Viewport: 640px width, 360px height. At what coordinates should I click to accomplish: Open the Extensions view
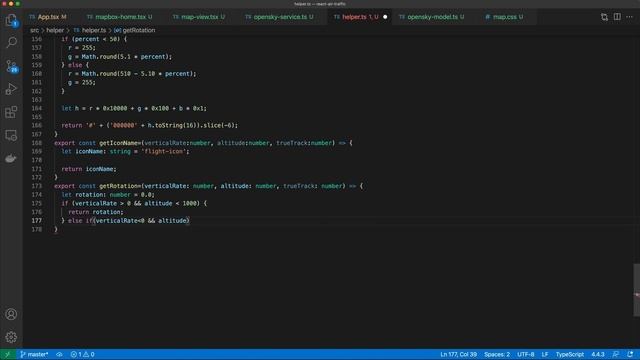[x=11, y=112]
